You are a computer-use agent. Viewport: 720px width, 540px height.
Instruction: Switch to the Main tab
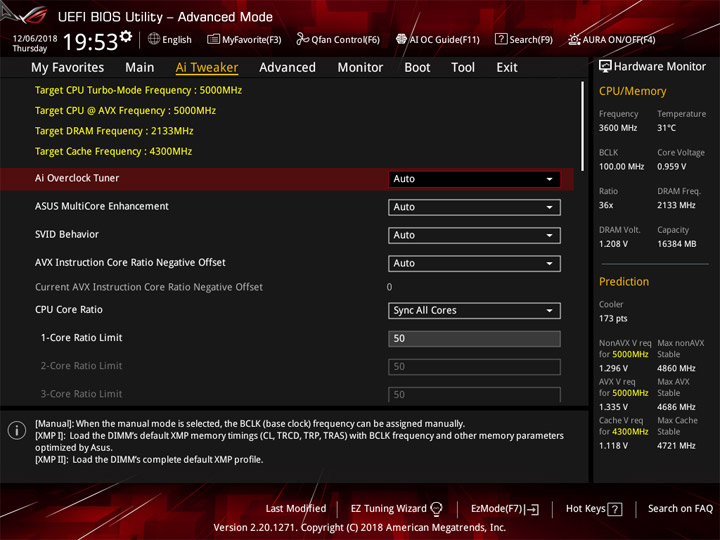click(140, 68)
